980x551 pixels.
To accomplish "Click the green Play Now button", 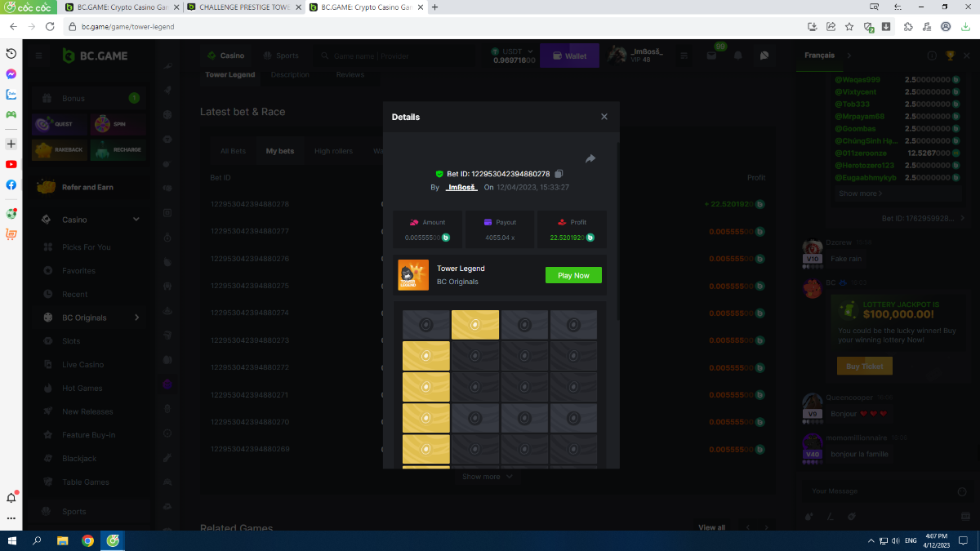I will tap(573, 275).
